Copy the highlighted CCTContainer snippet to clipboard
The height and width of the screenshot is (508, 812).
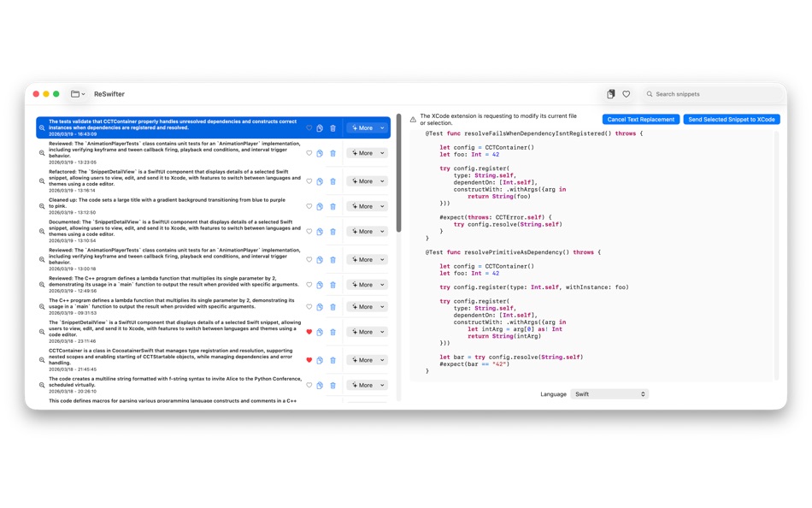tap(321, 126)
